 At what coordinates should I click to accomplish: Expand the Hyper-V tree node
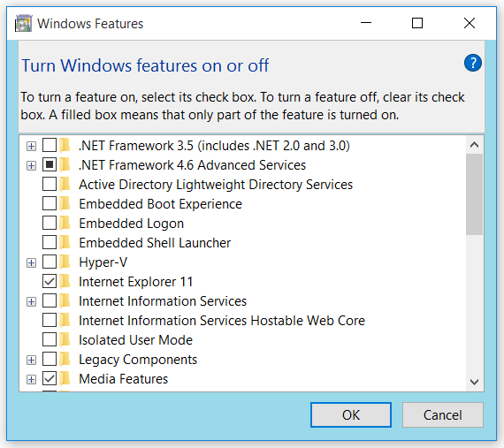(31, 263)
